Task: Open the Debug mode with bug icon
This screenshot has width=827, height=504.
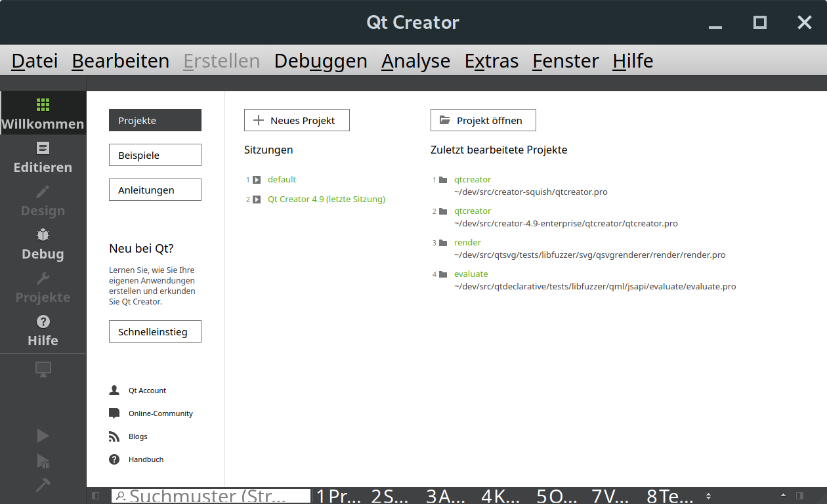Action: (43, 244)
